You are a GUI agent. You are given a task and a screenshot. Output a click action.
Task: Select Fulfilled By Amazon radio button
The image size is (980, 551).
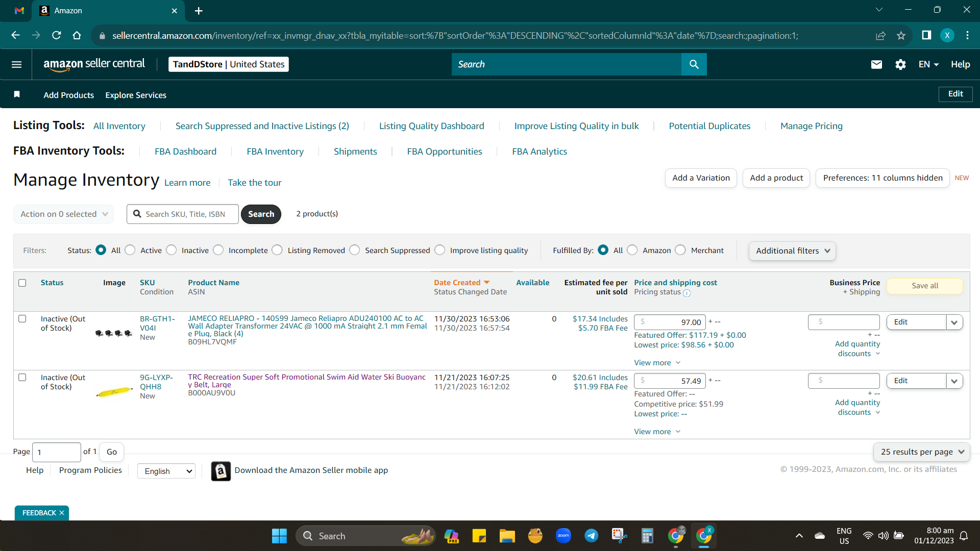[632, 250]
